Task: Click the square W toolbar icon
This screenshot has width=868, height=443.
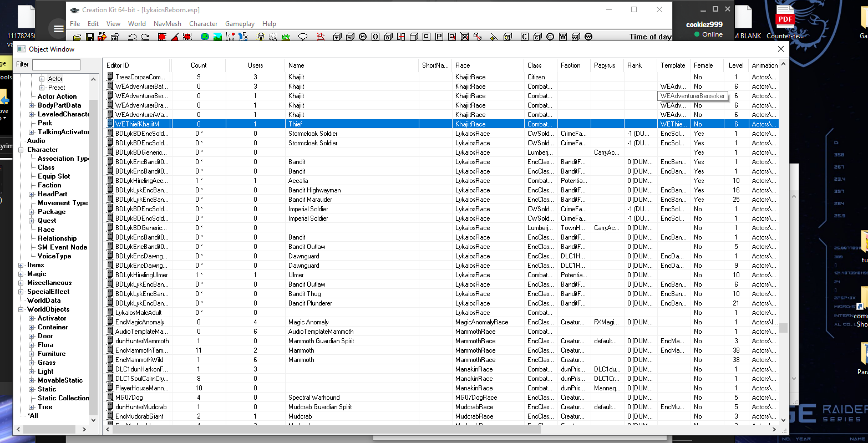Action: pos(563,37)
